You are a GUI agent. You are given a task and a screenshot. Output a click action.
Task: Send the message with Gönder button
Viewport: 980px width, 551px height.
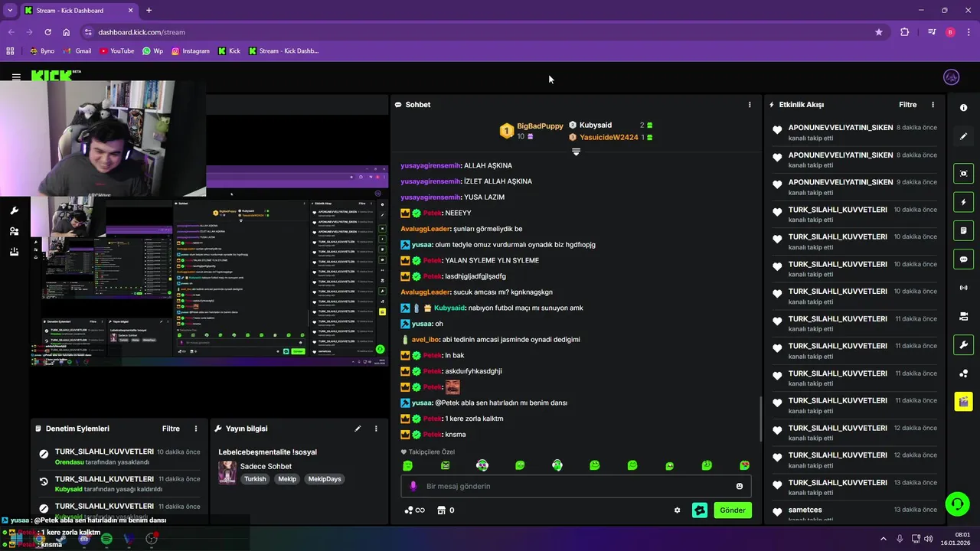click(x=733, y=510)
